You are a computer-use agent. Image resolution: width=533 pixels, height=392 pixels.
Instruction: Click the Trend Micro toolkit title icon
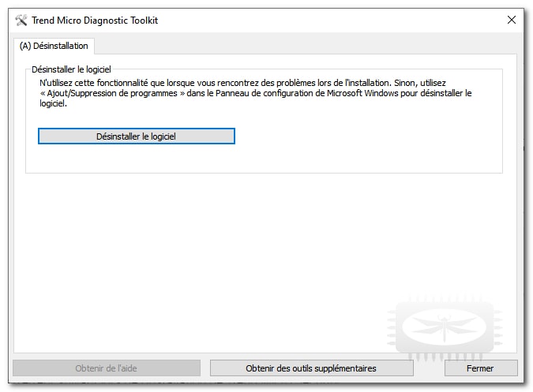pyautogui.click(x=21, y=21)
